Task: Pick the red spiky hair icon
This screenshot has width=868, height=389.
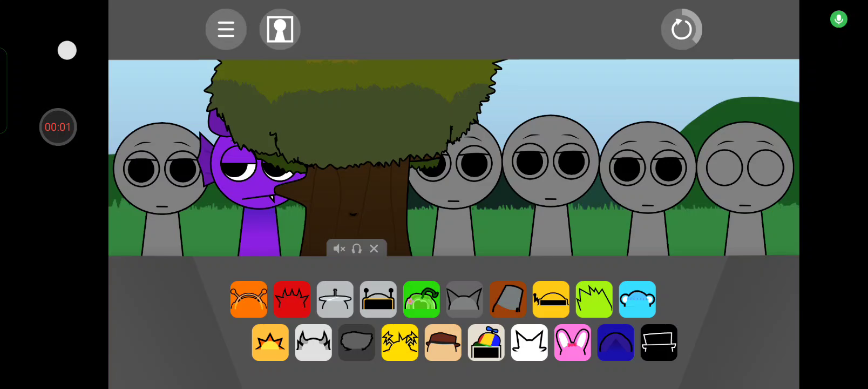Action: tap(292, 299)
